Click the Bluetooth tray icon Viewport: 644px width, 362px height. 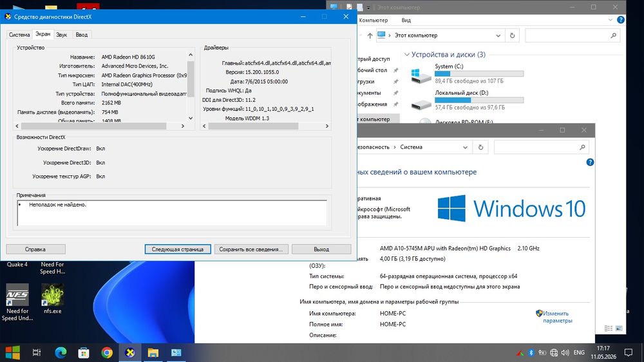531,352
